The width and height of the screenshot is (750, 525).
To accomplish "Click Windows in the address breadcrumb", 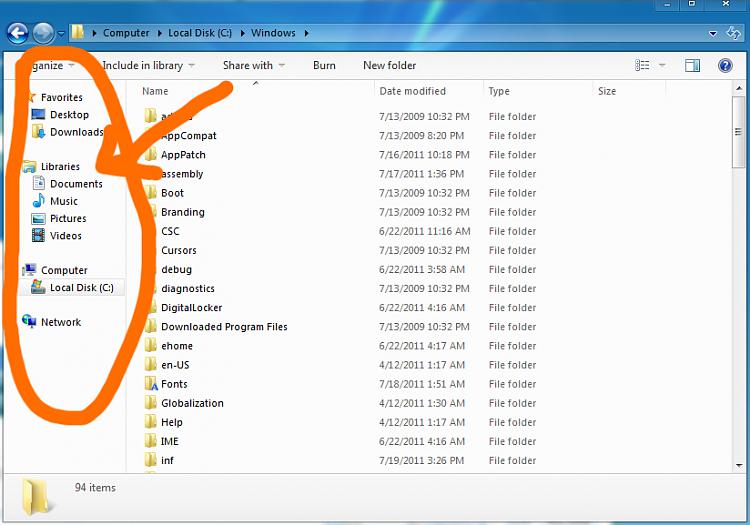I will [x=273, y=33].
